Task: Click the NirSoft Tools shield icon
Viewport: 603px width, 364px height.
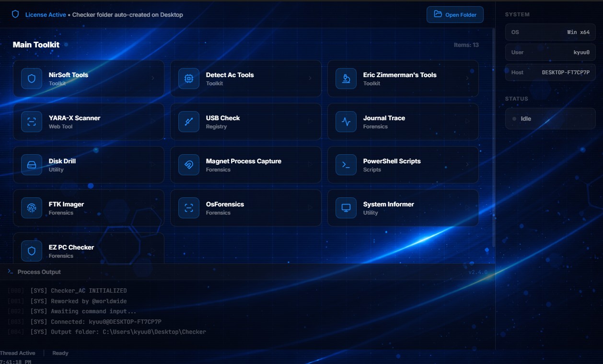Action: 32,79
